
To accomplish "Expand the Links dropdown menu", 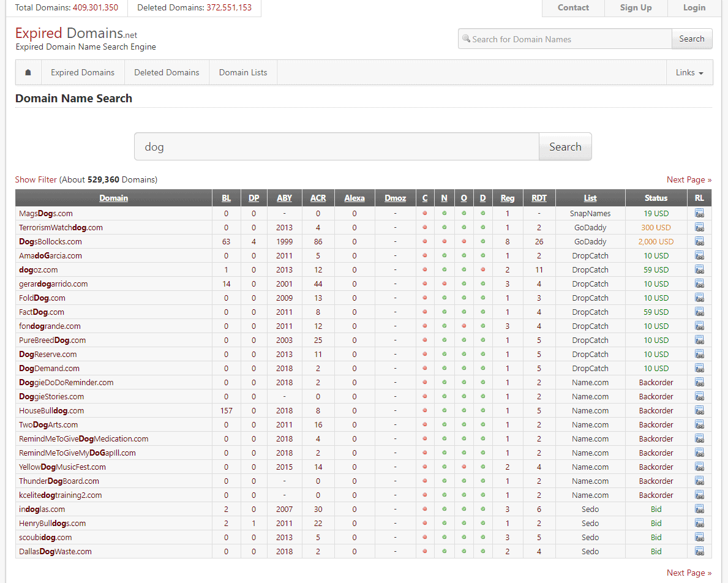I will (689, 72).
